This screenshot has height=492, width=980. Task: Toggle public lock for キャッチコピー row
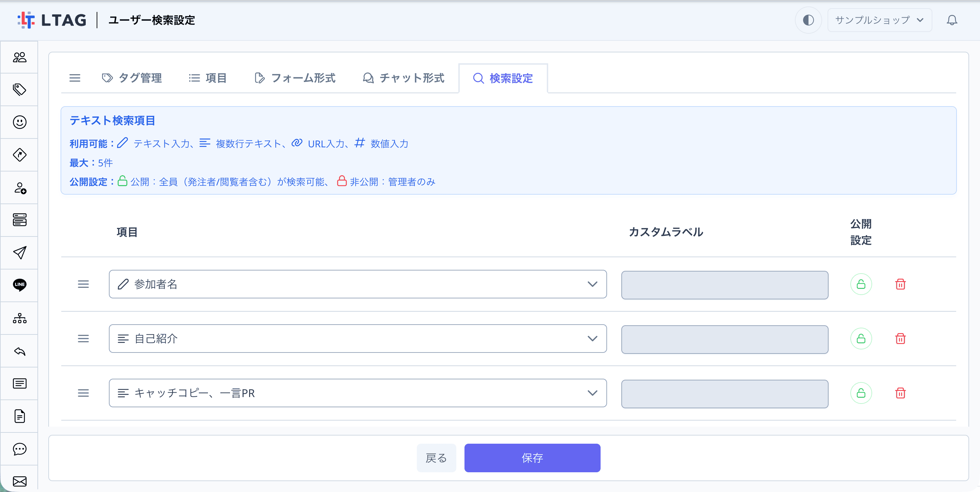(861, 393)
